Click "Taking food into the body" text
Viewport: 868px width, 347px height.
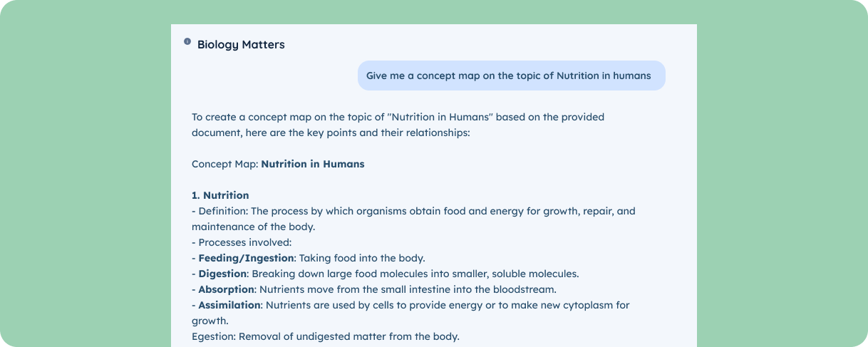coord(363,258)
